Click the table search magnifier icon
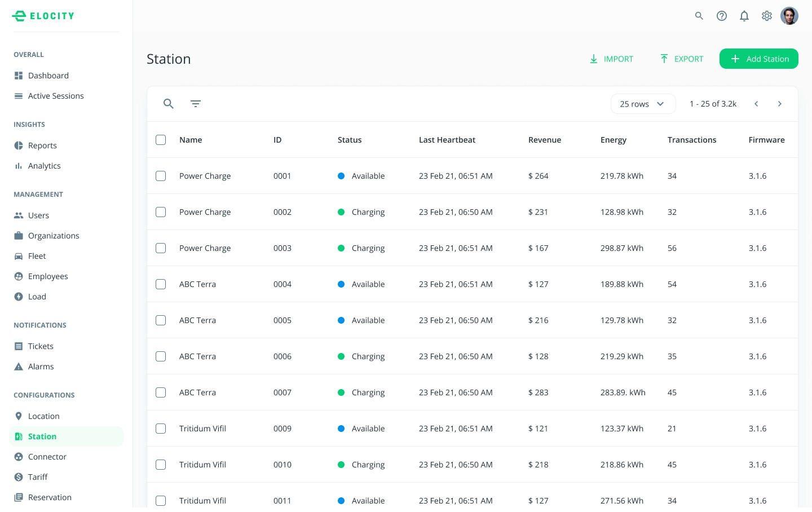Screen dimensions: 812x512 pyautogui.click(x=169, y=104)
